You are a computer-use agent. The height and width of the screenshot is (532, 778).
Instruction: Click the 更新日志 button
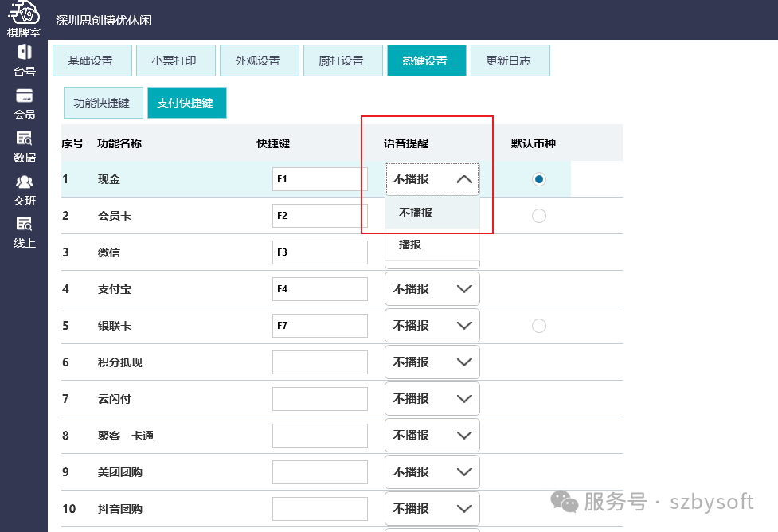[x=510, y=60]
